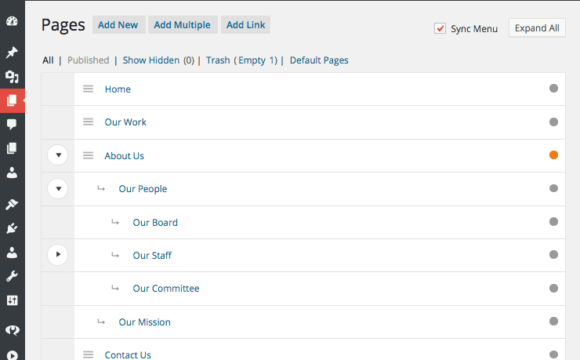Open Tools via the wrench icon
Image resolution: width=580 pixels, height=360 pixels.
point(12,276)
